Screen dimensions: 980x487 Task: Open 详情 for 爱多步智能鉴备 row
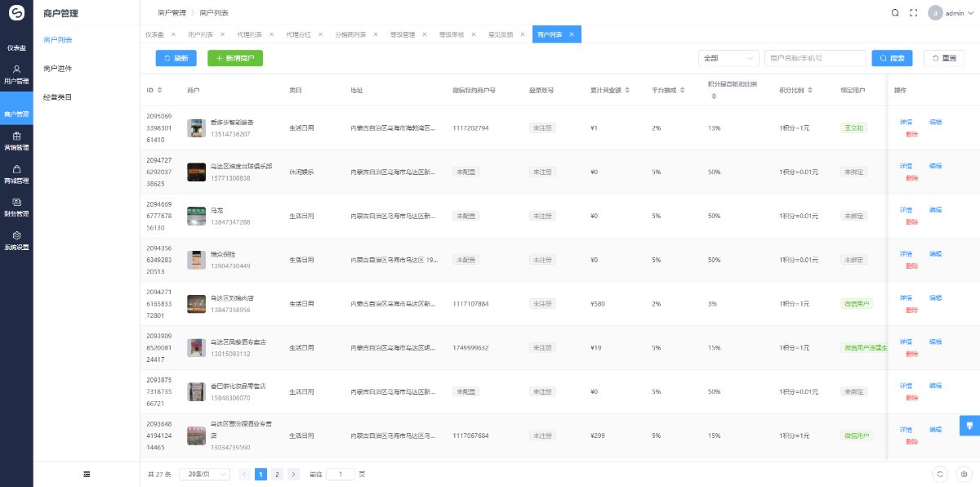(906, 122)
